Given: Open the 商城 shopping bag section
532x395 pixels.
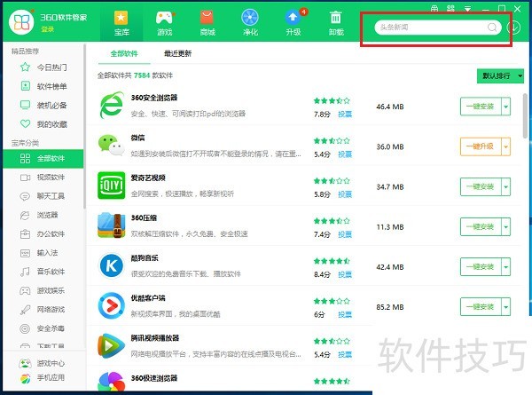Looking at the screenshot, I should tap(207, 23).
